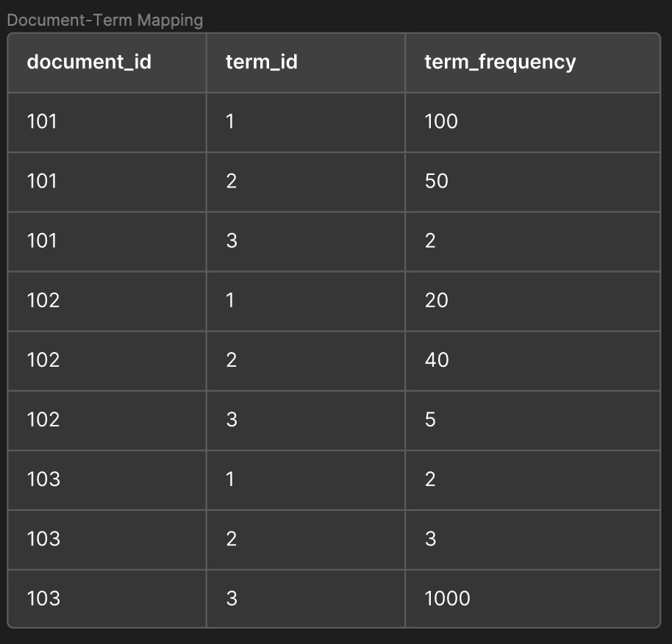672x644 pixels.
Task: Select term_frequency cell with value 50
Action: pos(532,182)
